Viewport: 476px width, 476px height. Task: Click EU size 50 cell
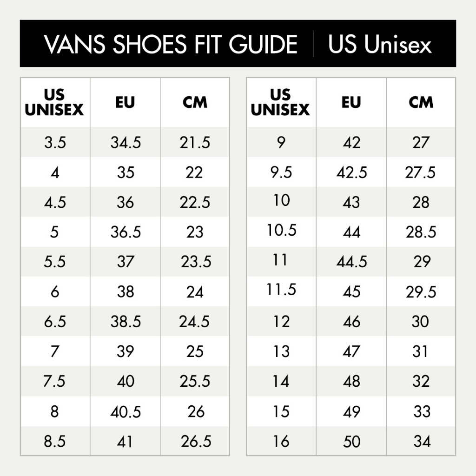tap(351, 442)
